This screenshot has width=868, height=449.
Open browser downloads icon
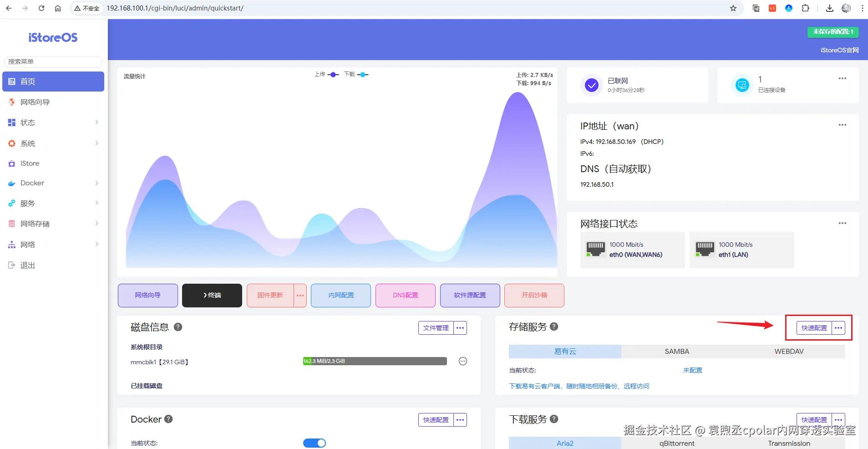pyautogui.click(x=830, y=8)
